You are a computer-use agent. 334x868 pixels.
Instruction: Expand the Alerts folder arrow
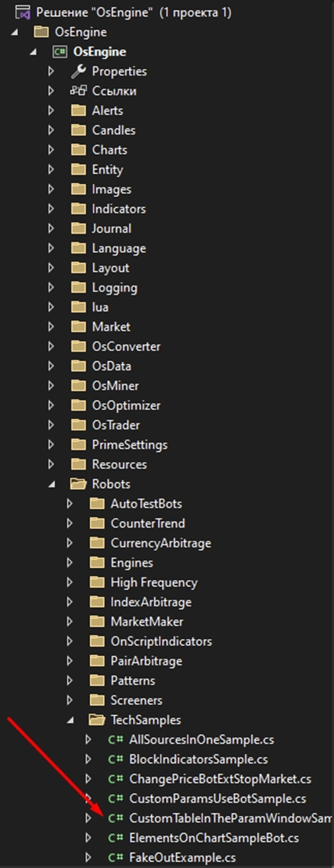pyautogui.click(x=52, y=111)
